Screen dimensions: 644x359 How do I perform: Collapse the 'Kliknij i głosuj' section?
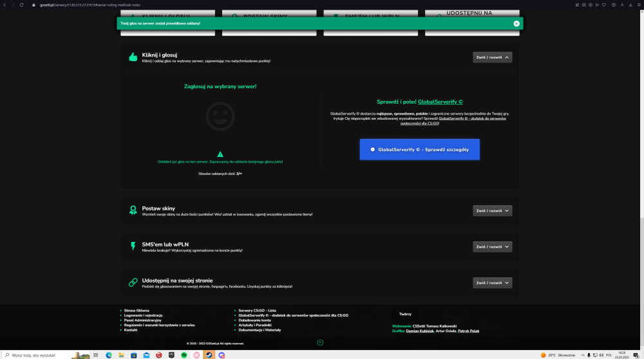click(x=492, y=57)
